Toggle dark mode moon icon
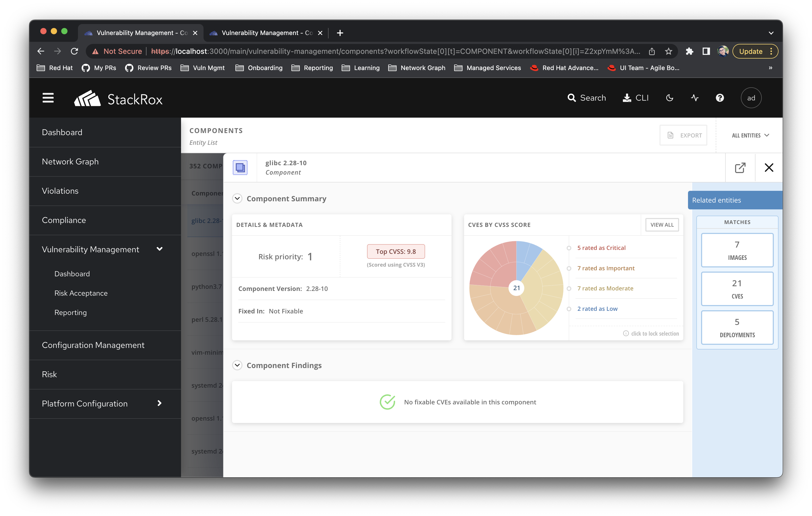The height and width of the screenshot is (516, 812). click(669, 98)
